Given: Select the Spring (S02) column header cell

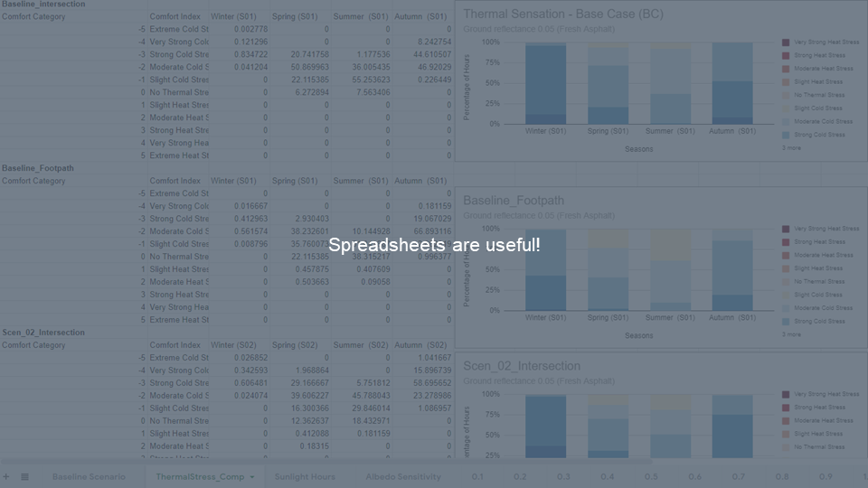Looking at the screenshot, I should click(300, 345).
